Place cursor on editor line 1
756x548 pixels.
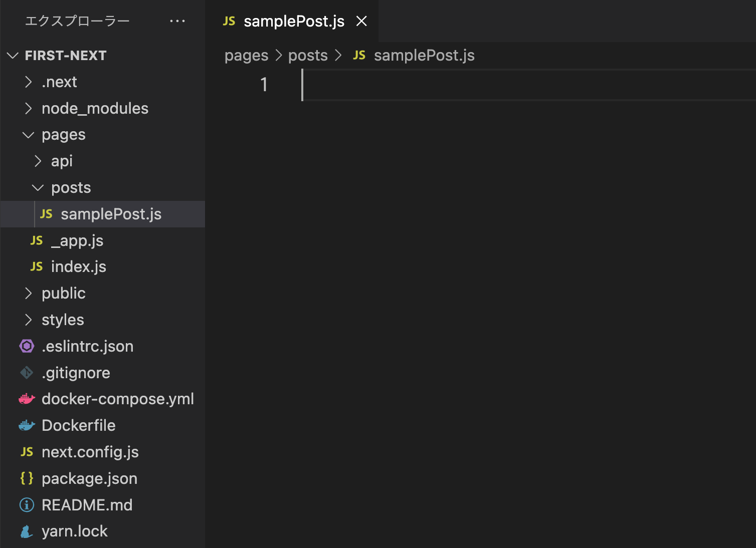pyautogui.click(x=529, y=85)
